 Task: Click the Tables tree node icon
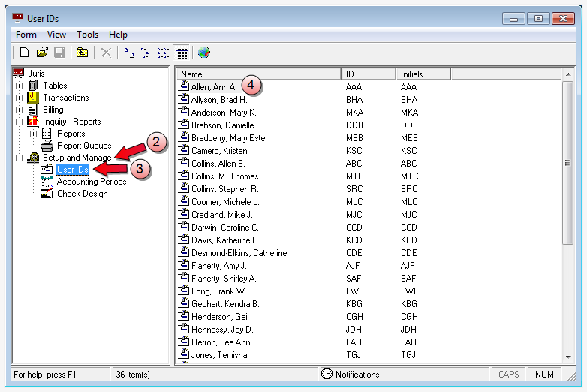[33, 86]
